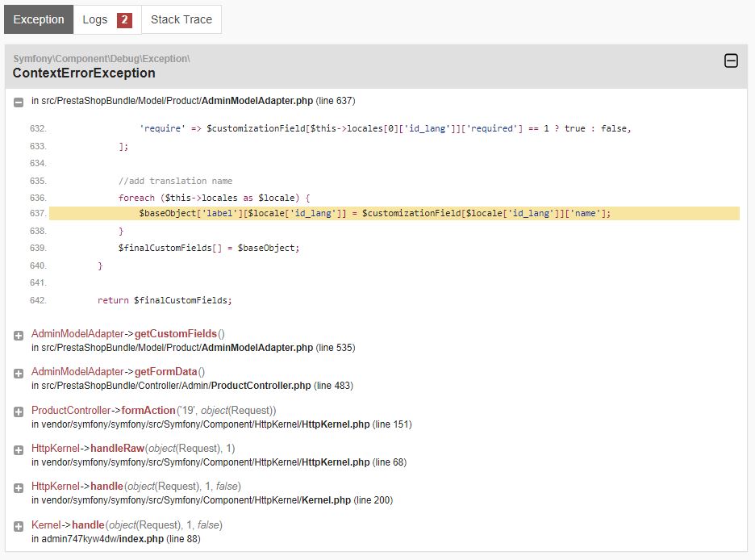Click the HttpKernel.php (line 68) path
Viewport: 755px width, 560px height.
coord(219,462)
